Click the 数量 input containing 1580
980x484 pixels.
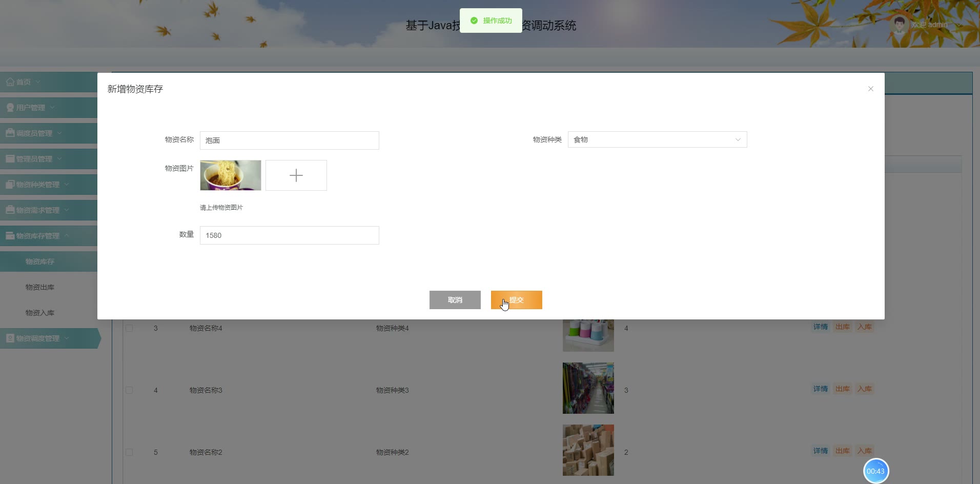(290, 235)
